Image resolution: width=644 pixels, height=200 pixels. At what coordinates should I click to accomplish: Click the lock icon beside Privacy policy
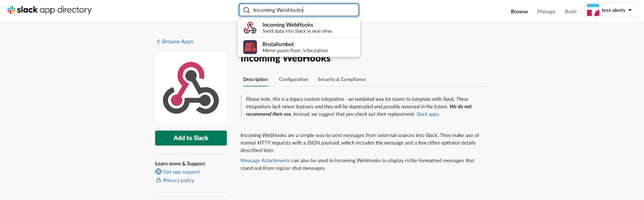pyautogui.click(x=159, y=180)
